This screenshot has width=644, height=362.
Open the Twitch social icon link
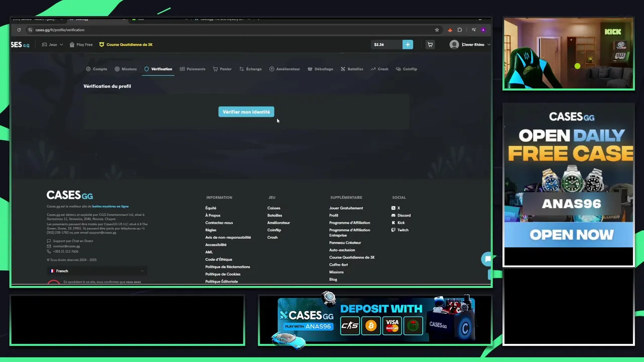click(400, 230)
